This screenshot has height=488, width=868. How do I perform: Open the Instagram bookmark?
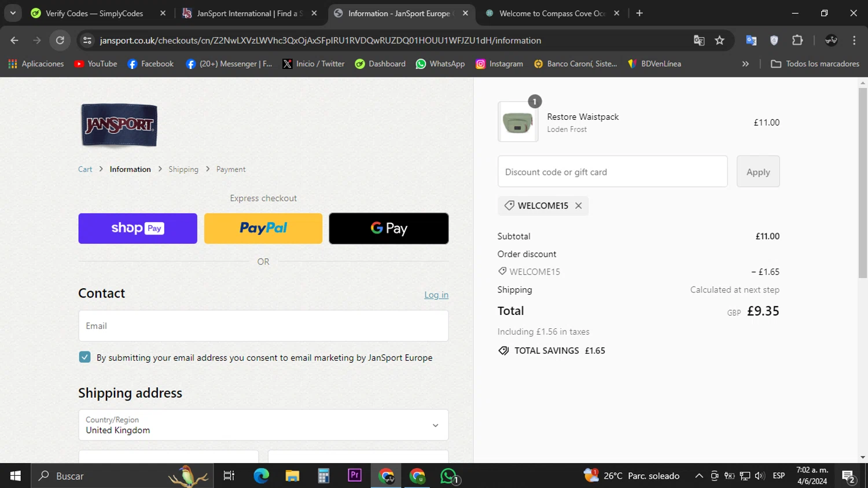click(499, 64)
